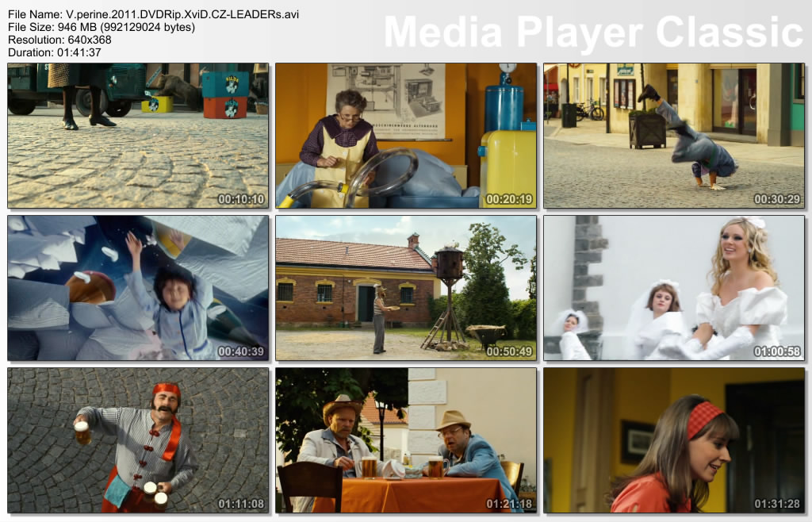Click the File Name text line
Image resolution: width=812 pixels, height=522 pixels.
(153, 14)
